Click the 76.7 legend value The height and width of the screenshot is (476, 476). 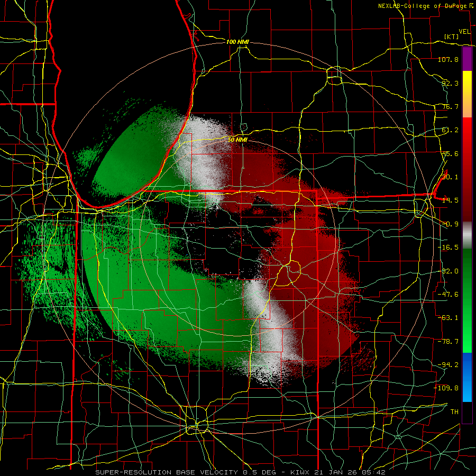click(450, 106)
